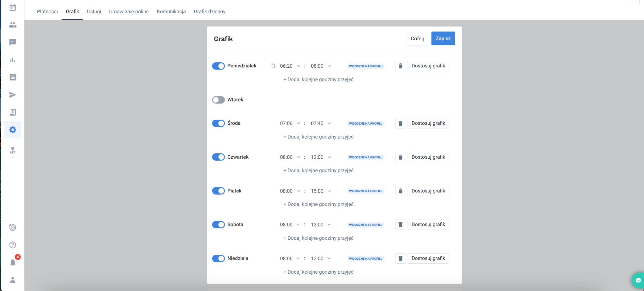
Task: Open the notifications bell with badge 4
Action: (13, 262)
